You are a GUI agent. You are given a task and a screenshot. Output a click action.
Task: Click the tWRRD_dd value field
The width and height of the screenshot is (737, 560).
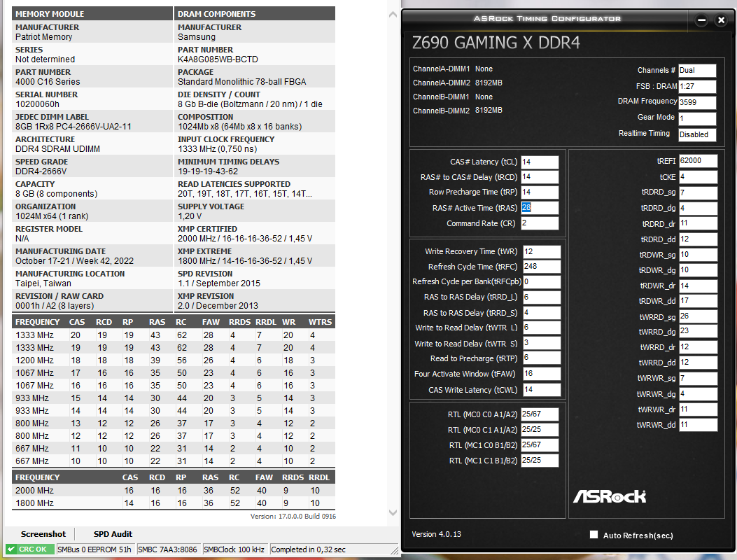pyautogui.click(x=698, y=363)
